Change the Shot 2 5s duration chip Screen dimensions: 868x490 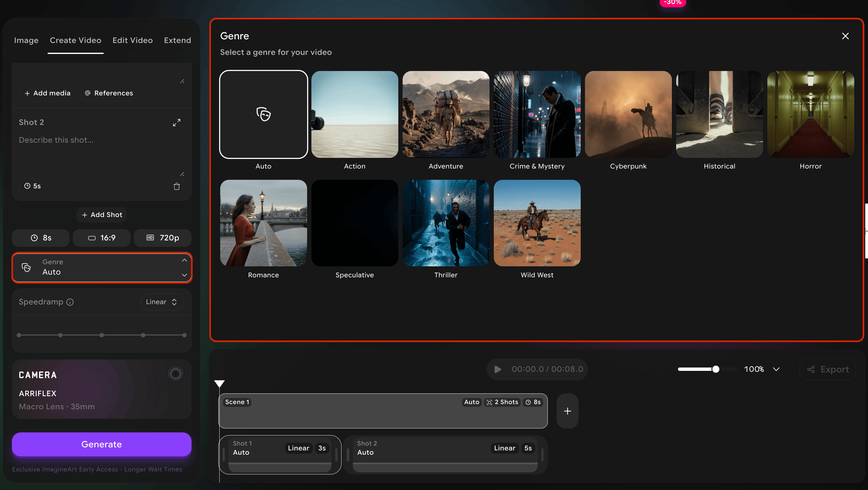[x=32, y=186]
